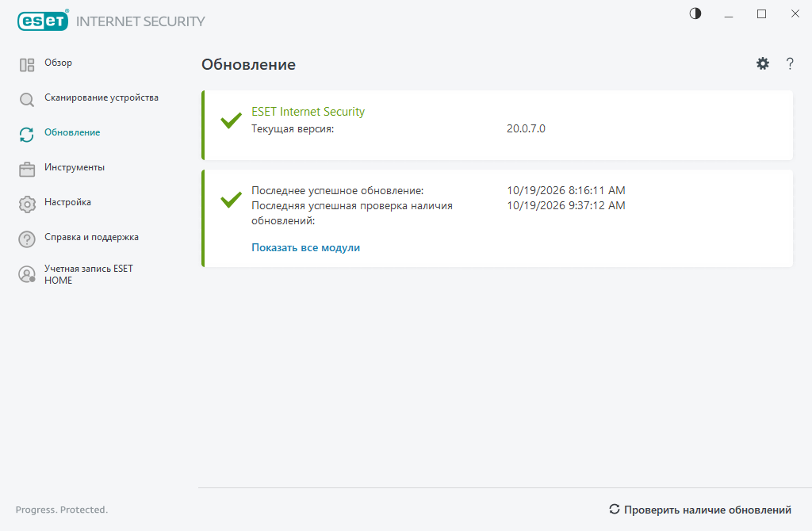Click the Показать все модули link
812x531 pixels.
[305, 247]
